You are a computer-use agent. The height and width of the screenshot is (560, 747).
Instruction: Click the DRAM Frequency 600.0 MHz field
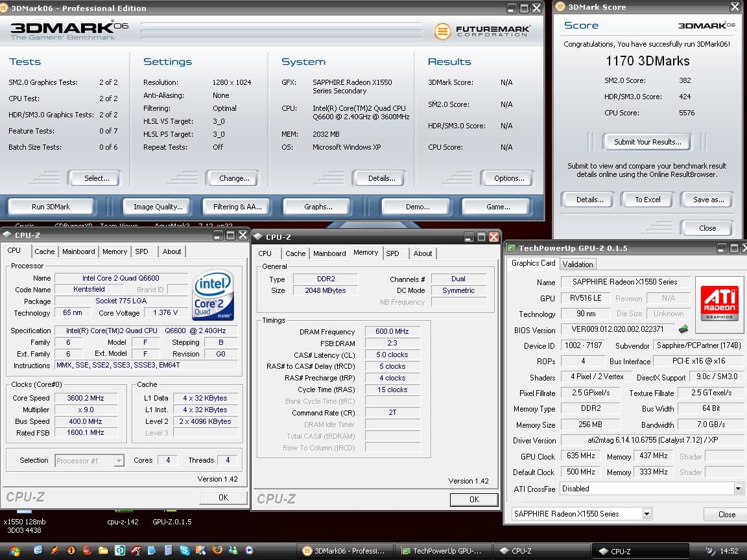pos(392,331)
